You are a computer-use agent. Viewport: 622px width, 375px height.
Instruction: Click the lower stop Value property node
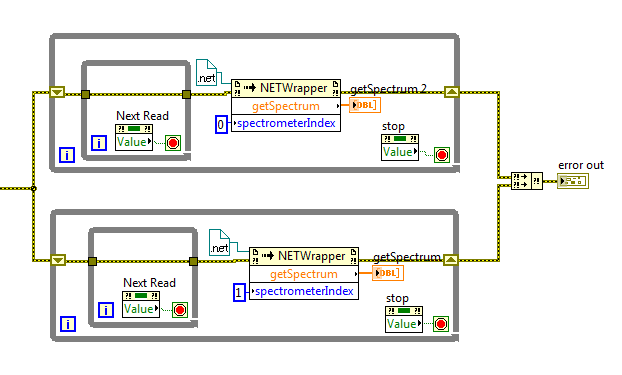[x=404, y=319]
